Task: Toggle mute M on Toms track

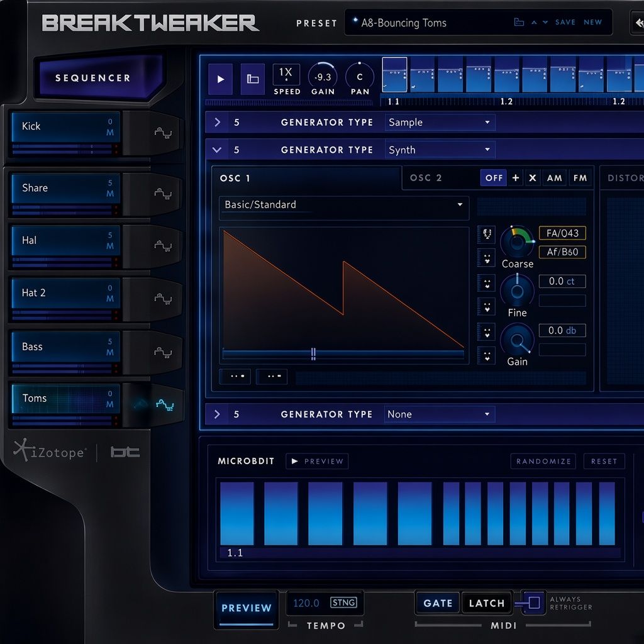Action: point(109,404)
